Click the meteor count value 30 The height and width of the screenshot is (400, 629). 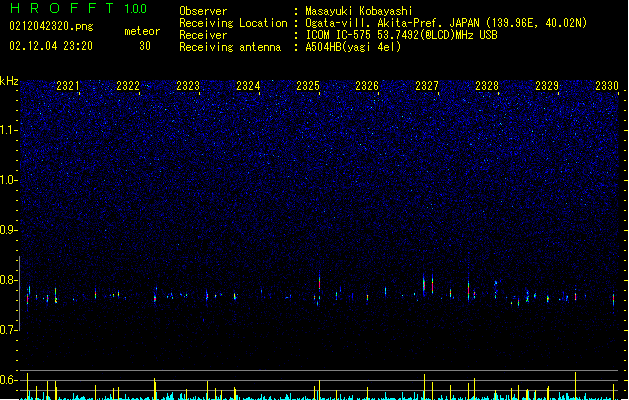(x=145, y=46)
